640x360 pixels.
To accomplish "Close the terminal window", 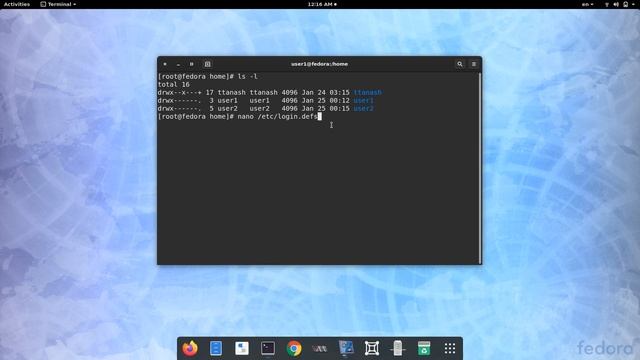I will 165,64.
